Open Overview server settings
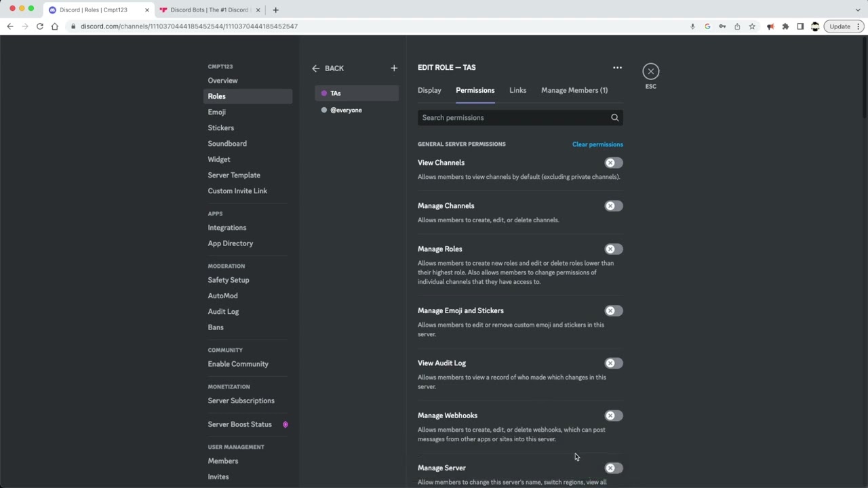 [x=248, y=81]
